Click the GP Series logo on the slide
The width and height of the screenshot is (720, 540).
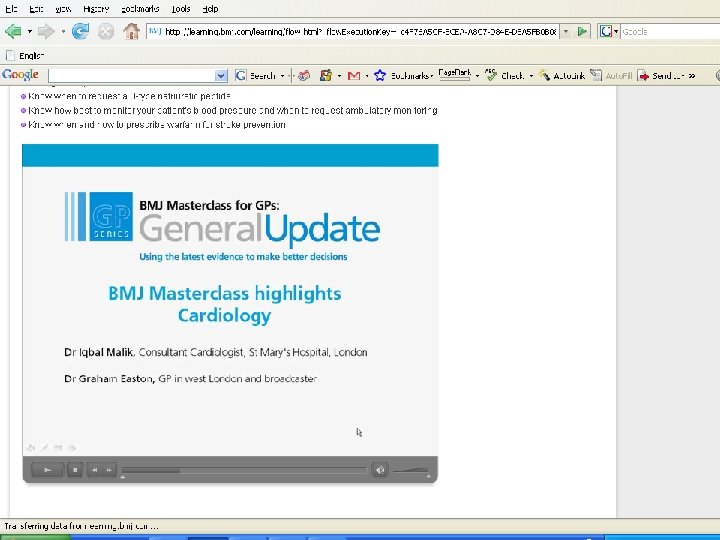pos(99,217)
